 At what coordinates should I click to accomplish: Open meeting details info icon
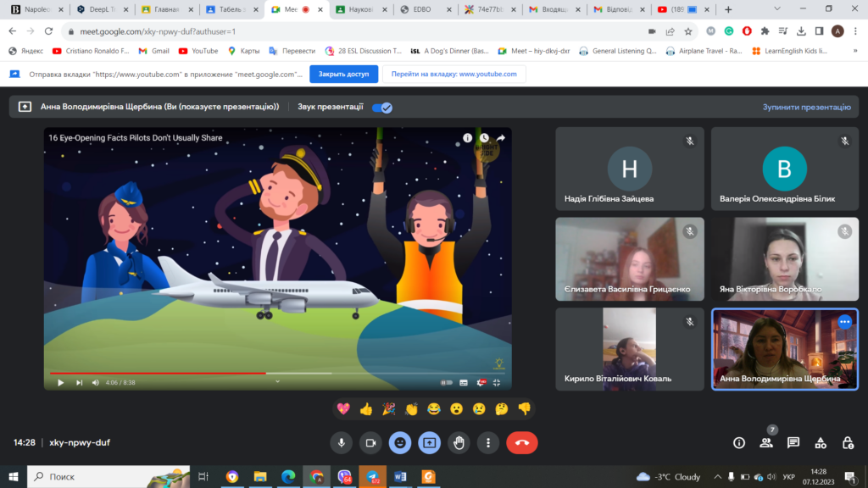click(x=739, y=442)
